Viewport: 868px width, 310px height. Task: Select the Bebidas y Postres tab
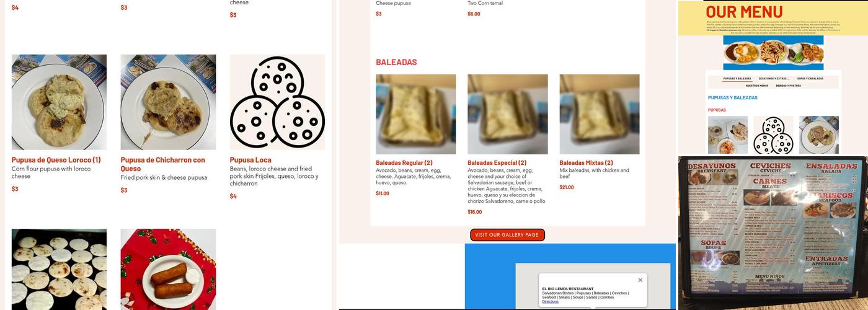(x=788, y=86)
